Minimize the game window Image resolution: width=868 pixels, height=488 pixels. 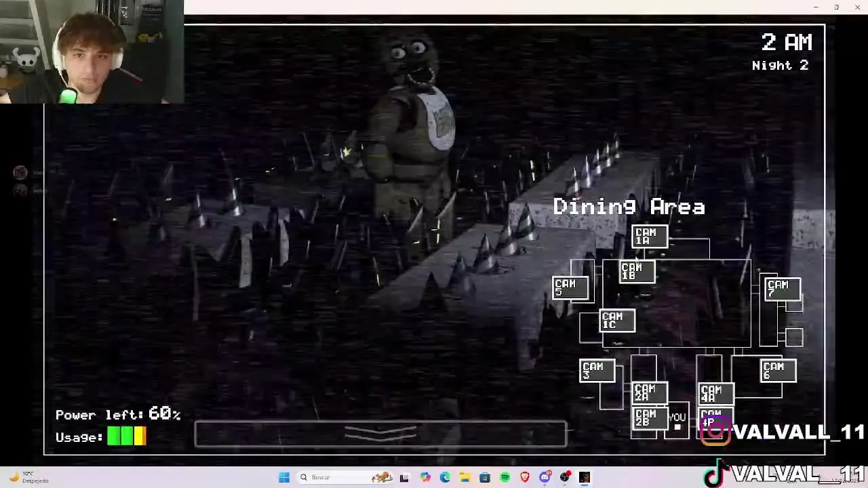pos(816,7)
